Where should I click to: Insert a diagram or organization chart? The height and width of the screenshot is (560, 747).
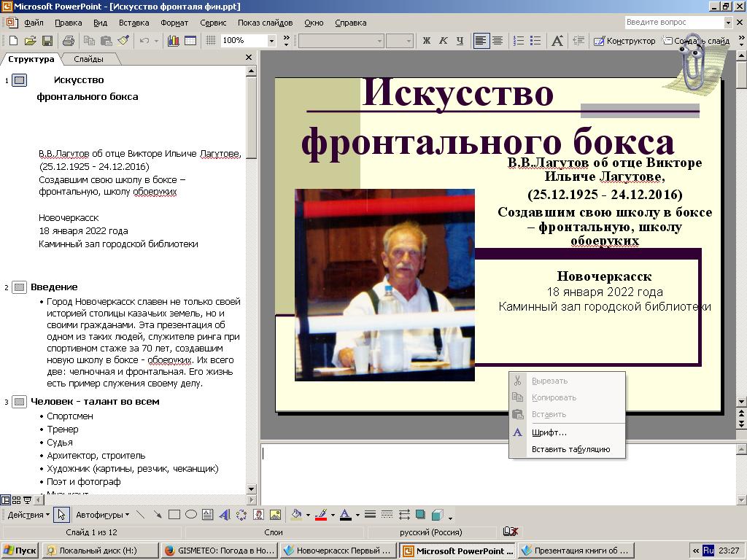[241, 515]
